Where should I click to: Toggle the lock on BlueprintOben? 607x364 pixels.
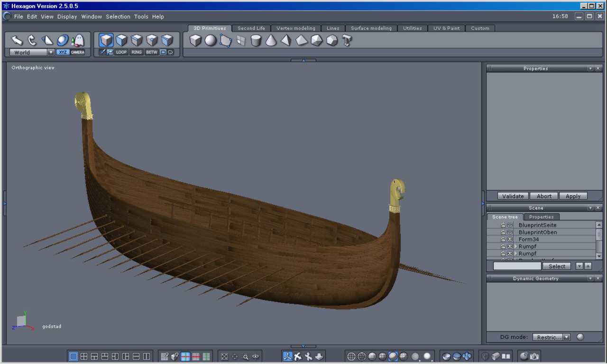503,232
